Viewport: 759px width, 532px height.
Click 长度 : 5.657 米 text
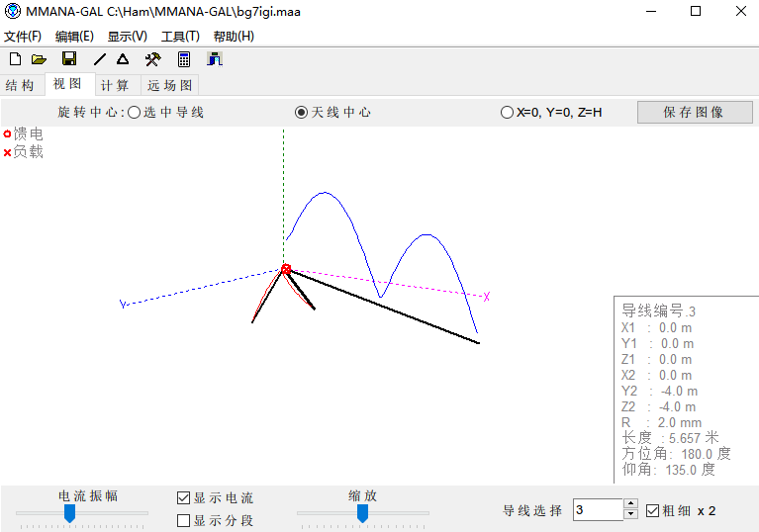(x=670, y=438)
